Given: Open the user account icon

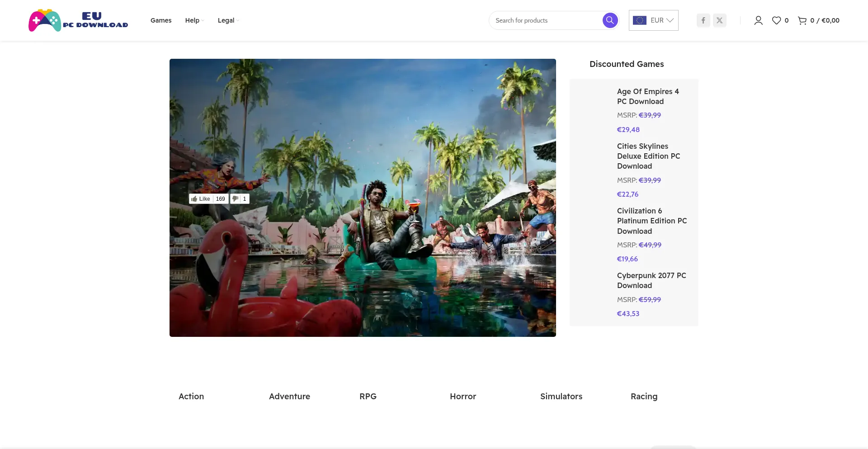Looking at the screenshot, I should pos(758,20).
